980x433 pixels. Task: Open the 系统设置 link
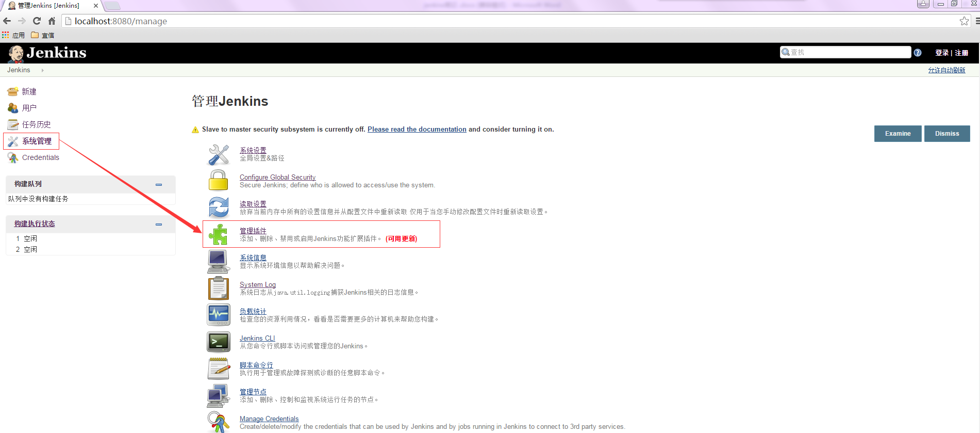point(253,150)
